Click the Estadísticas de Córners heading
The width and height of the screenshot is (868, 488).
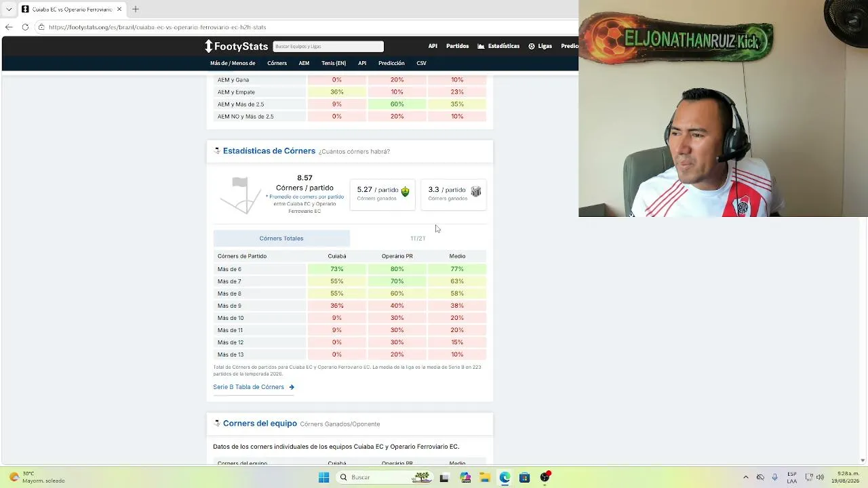pos(269,151)
